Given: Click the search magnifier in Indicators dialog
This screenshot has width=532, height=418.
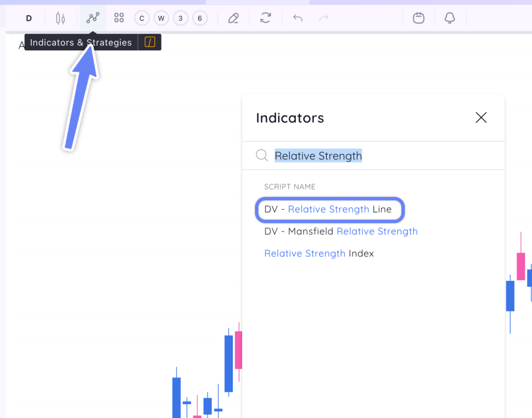Looking at the screenshot, I should tap(262, 155).
